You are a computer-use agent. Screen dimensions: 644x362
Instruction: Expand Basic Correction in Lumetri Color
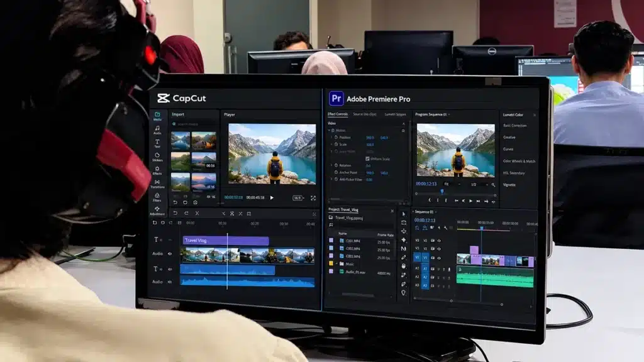(x=515, y=126)
